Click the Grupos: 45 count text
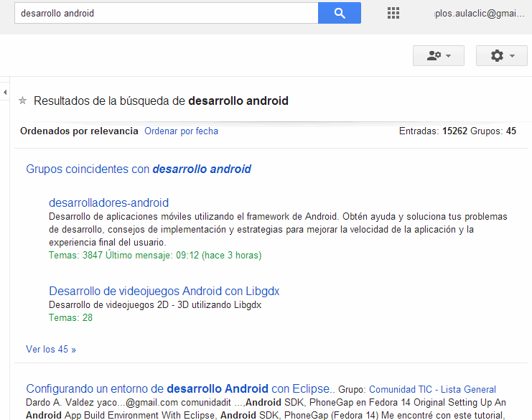Viewport: 532px width, 420px height. [x=493, y=131]
